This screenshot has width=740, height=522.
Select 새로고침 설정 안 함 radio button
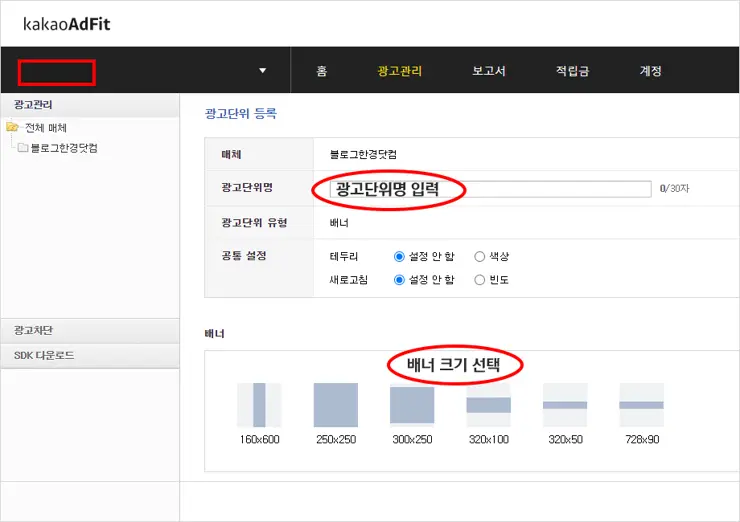399,280
